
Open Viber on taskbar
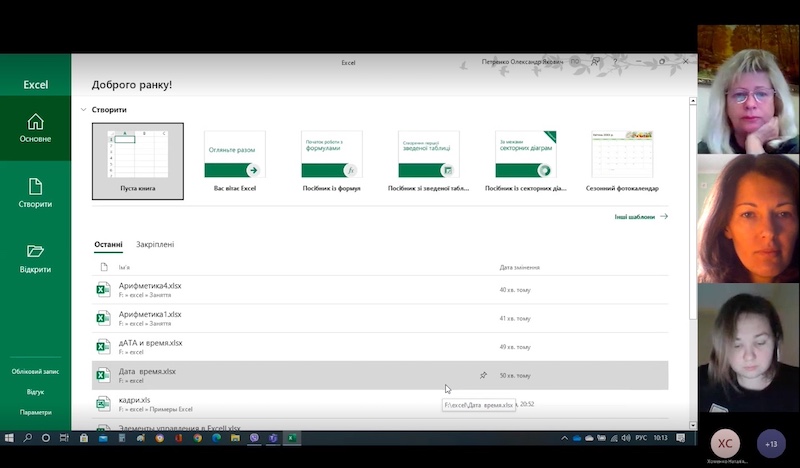[254, 438]
